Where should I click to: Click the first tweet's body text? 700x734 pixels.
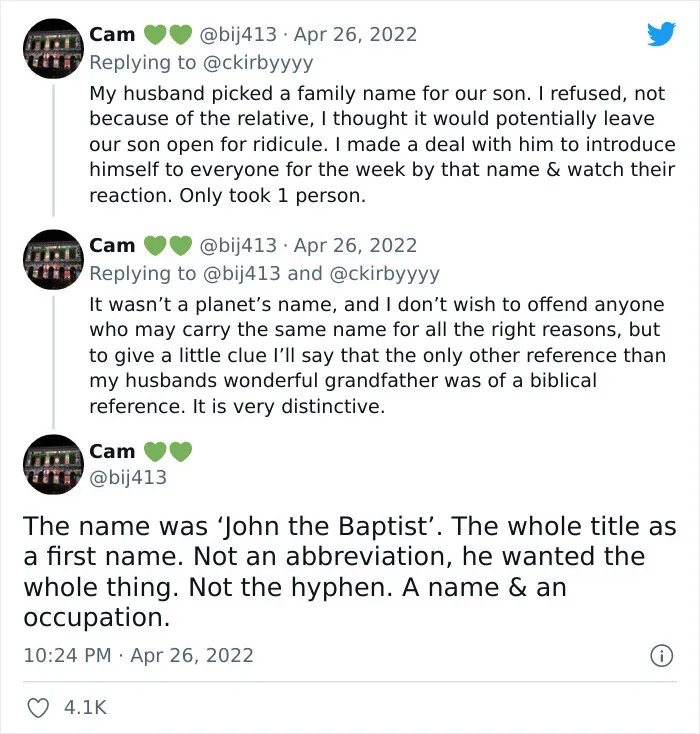click(x=382, y=144)
